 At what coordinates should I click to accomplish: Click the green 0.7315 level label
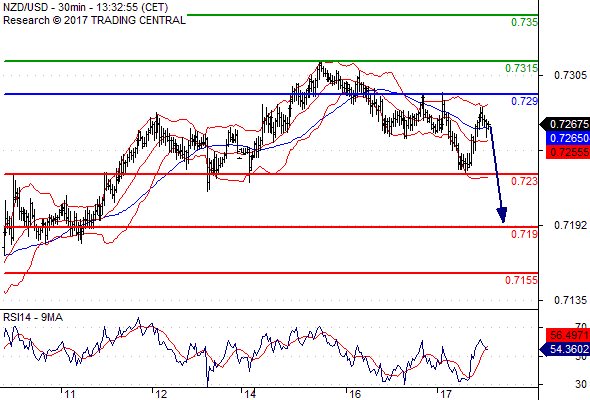pos(521,68)
